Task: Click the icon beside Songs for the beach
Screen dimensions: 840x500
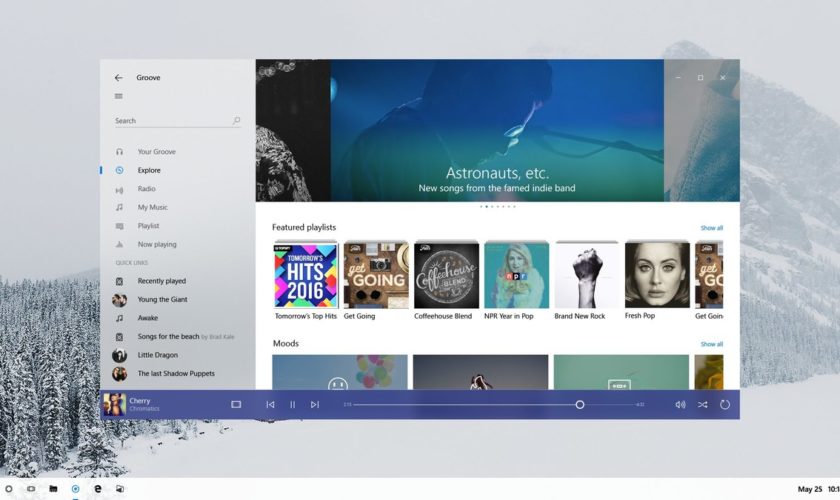Action: pos(119,337)
